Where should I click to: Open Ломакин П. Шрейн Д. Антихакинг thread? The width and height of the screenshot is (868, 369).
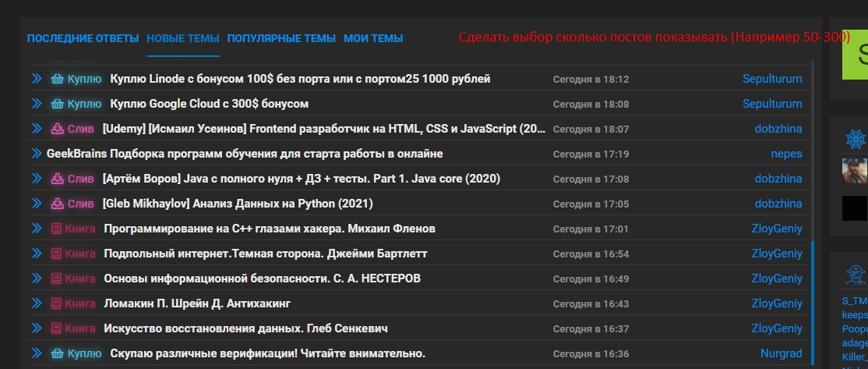197,303
